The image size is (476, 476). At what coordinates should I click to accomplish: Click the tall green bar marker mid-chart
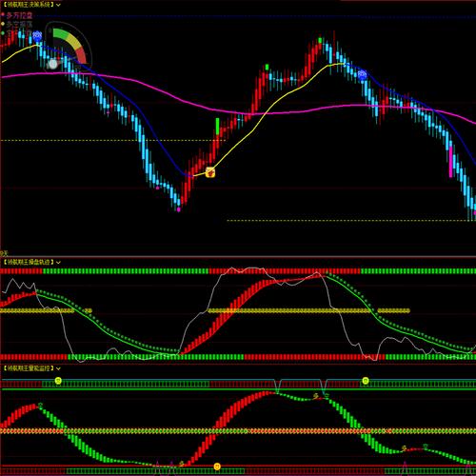(217, 126)
